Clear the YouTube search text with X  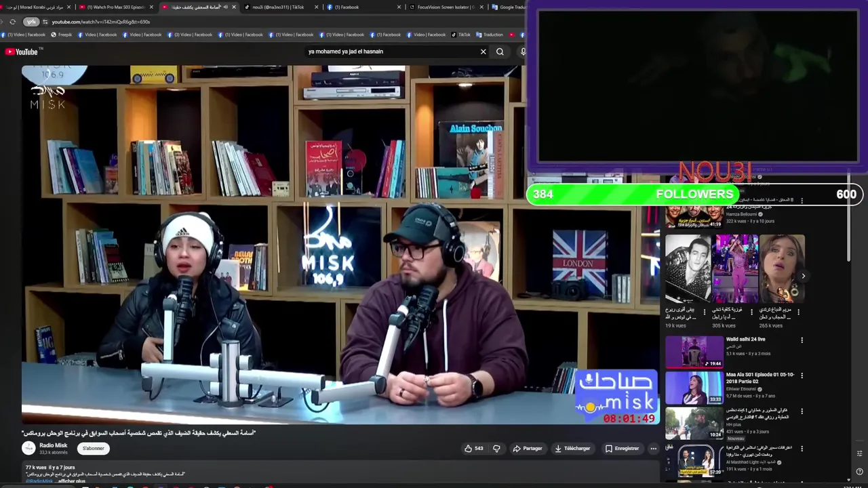coord(484,52)
